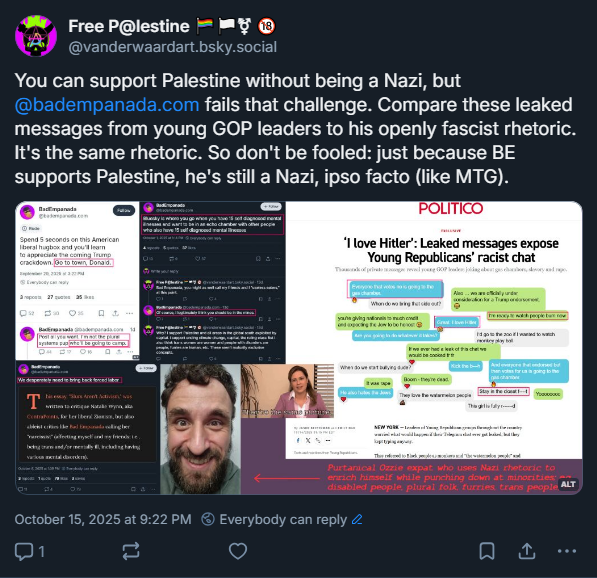Select the reply count number
Screen dimensions: 597x578
point(42,551)
